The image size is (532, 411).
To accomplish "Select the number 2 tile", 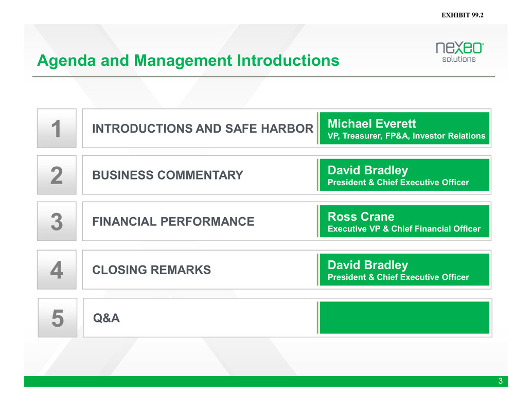I will 57,175.
